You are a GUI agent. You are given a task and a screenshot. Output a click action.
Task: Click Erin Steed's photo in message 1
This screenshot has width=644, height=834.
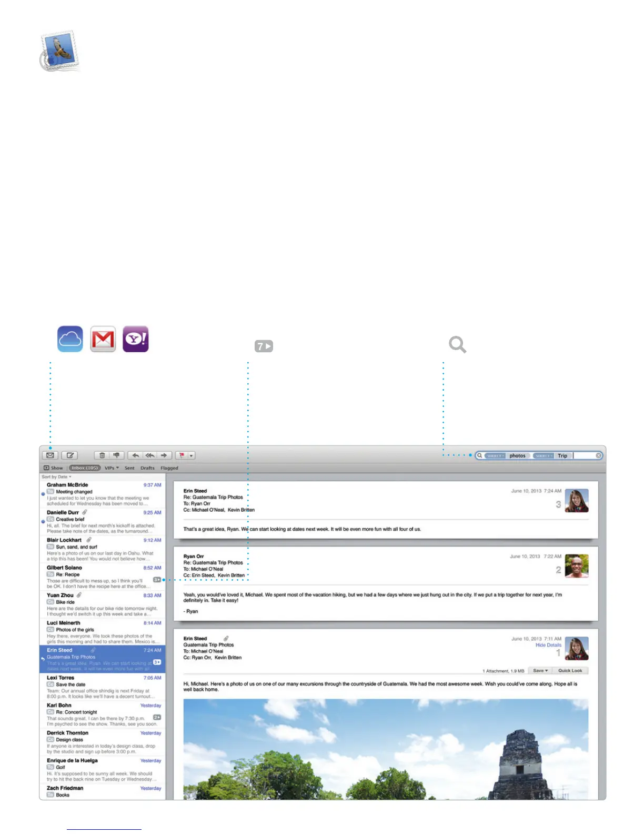(x=577, y=648)
